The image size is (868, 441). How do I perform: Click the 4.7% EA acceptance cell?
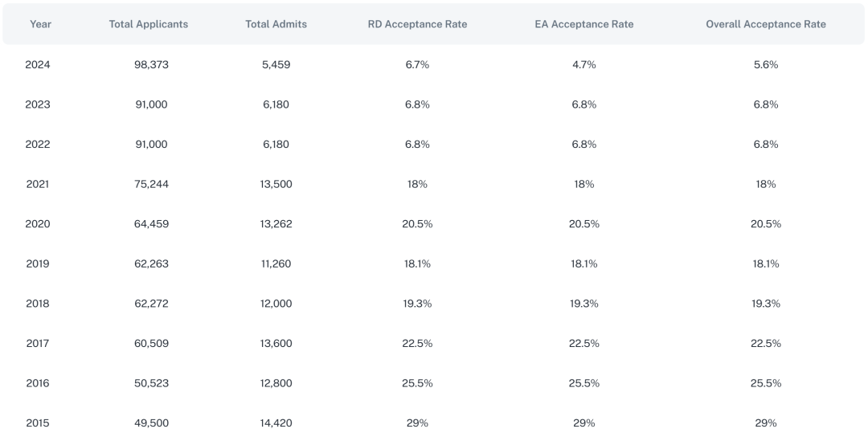coord(583,64)
